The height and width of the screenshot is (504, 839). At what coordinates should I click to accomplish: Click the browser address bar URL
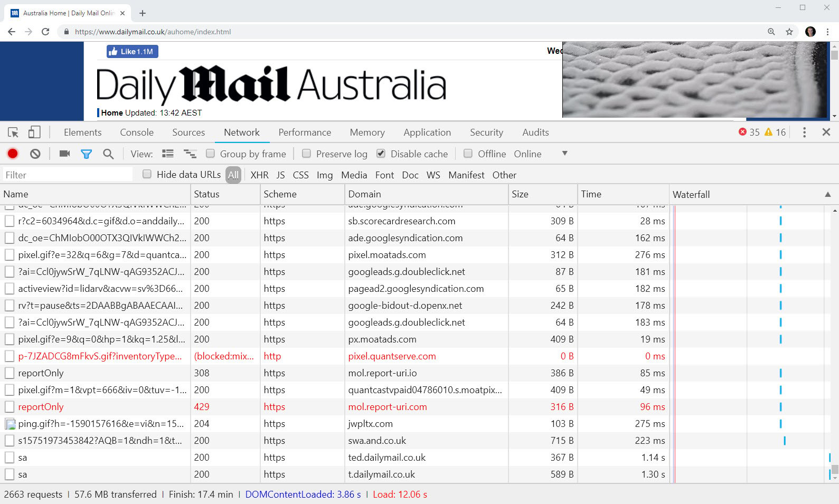153,32
